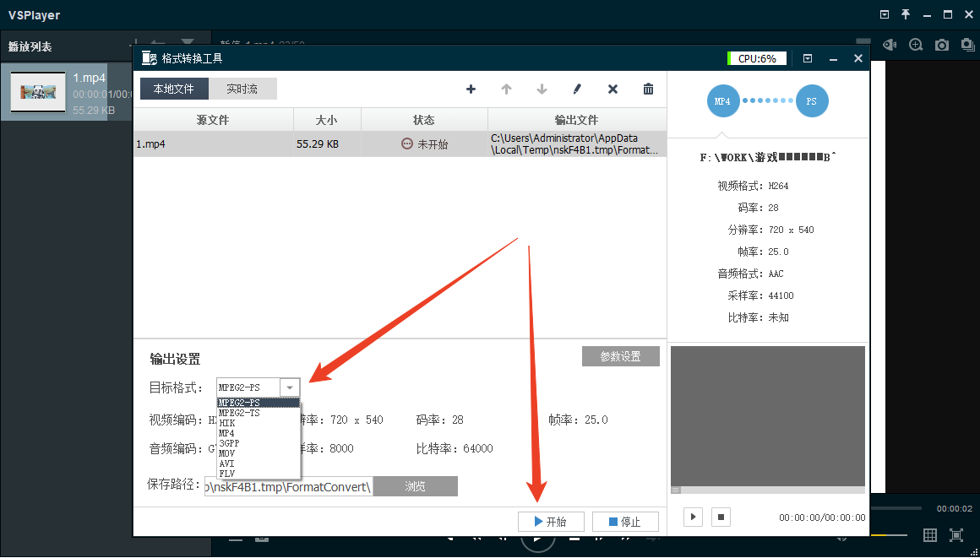Viewport: 980px width, 558px height.
Task: Collapse the target format dropdown arrow
Action: pyautogui.click(x=290, y=388)
